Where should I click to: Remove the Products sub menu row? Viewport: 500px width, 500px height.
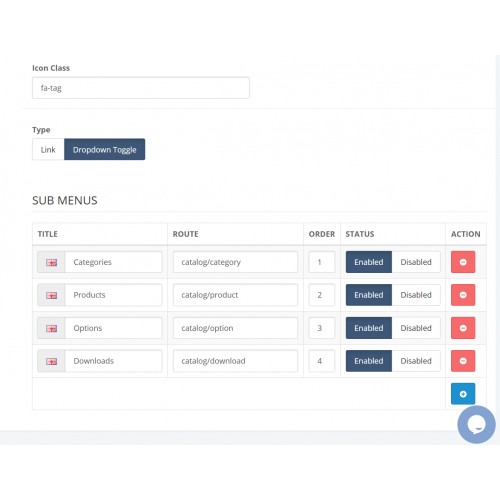tap(463, 295)
